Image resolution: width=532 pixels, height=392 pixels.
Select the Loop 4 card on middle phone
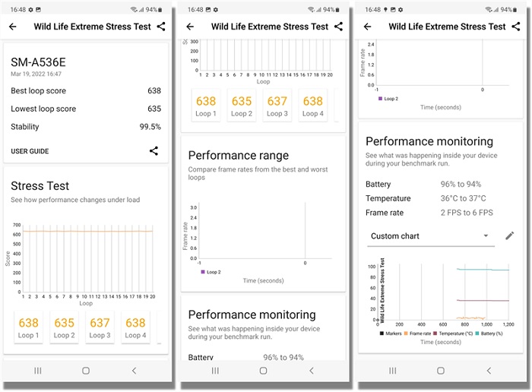point(312,105)
